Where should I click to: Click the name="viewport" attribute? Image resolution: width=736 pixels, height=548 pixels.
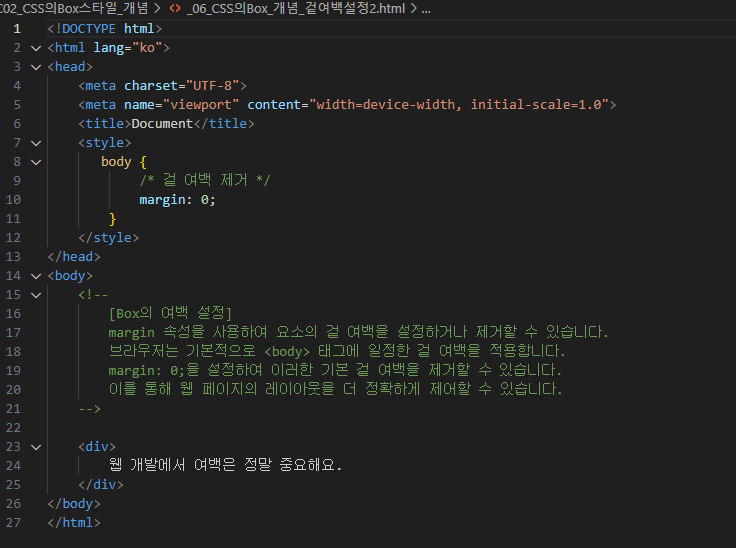[182, 105]
